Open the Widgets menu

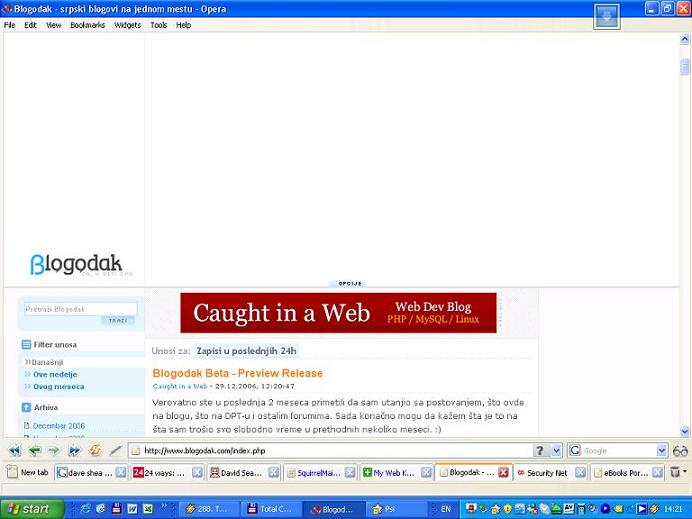[127, 25]
